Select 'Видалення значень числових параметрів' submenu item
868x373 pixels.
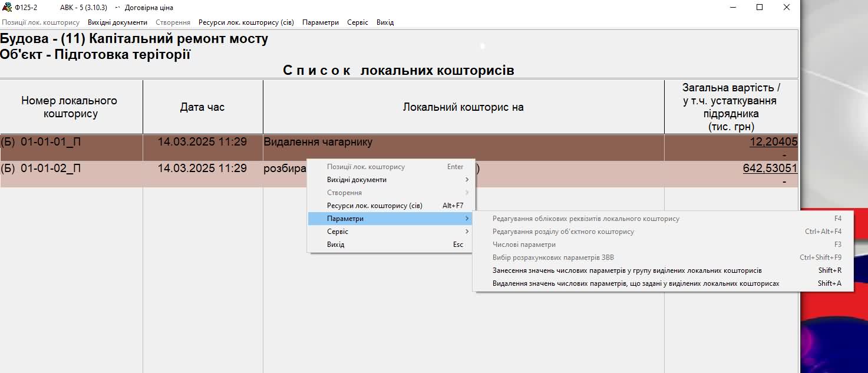[635, 283]
